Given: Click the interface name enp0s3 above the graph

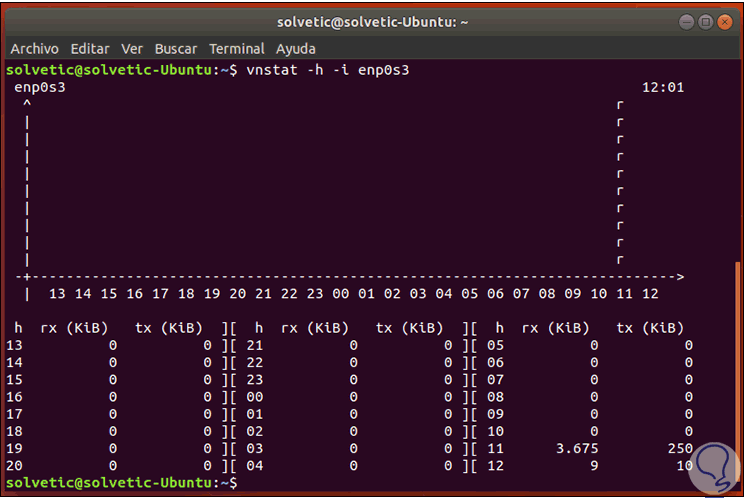Looking at the screenshot, I should click(x=40, y=87).
